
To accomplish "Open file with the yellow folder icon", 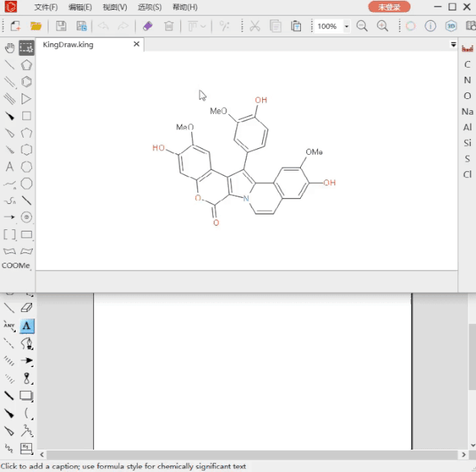I will 36,26.
